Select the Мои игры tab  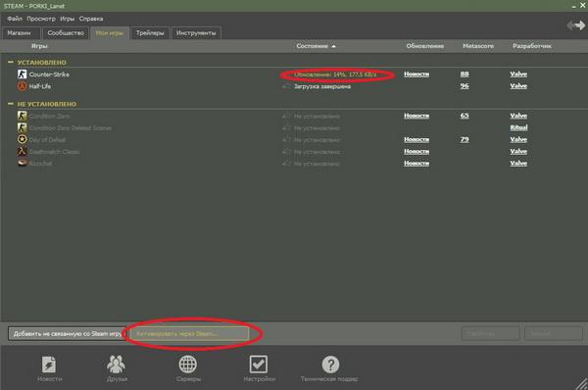(x=110, y=33)
